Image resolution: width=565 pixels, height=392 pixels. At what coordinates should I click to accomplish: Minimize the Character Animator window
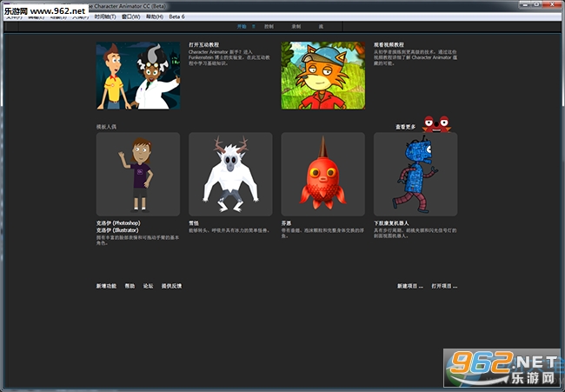(526, 4)
